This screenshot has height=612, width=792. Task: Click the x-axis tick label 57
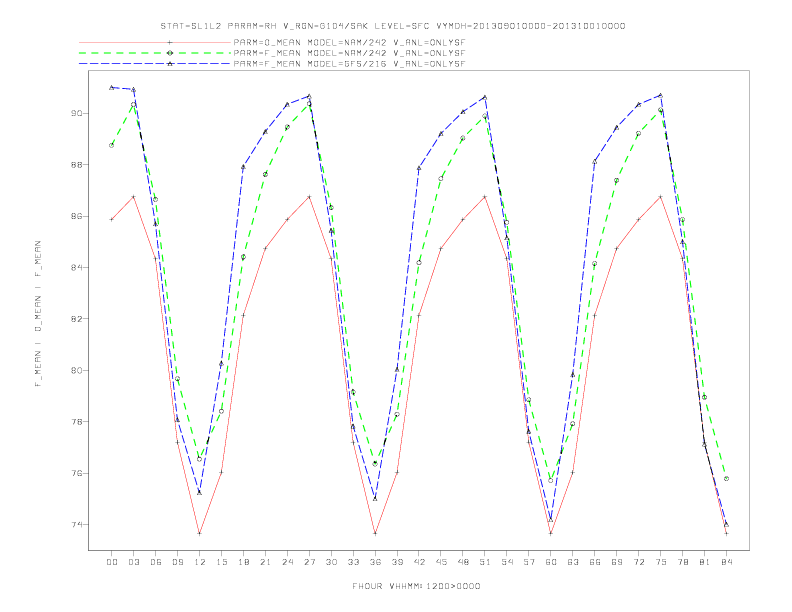point(529,562)
